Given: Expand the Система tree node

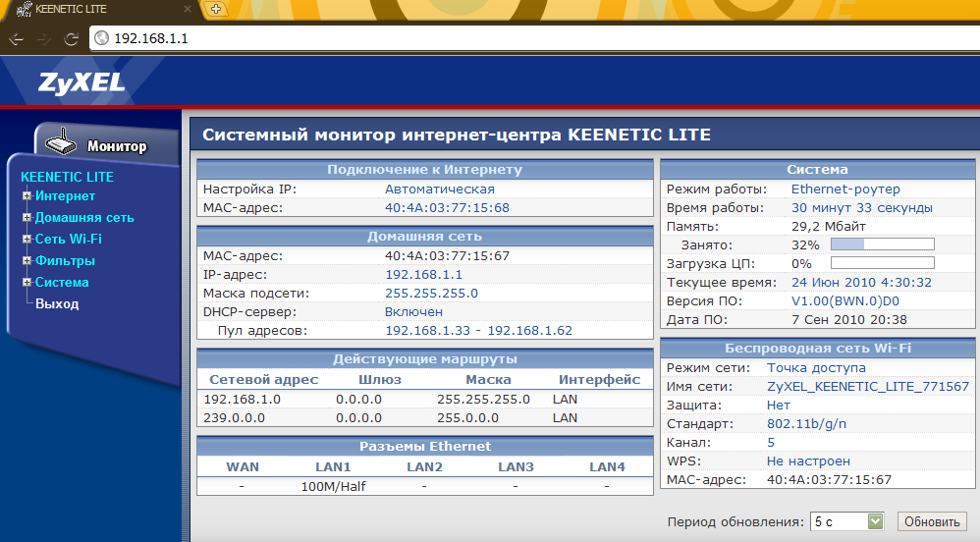Looking at the screenshot, I should [27, 282].
